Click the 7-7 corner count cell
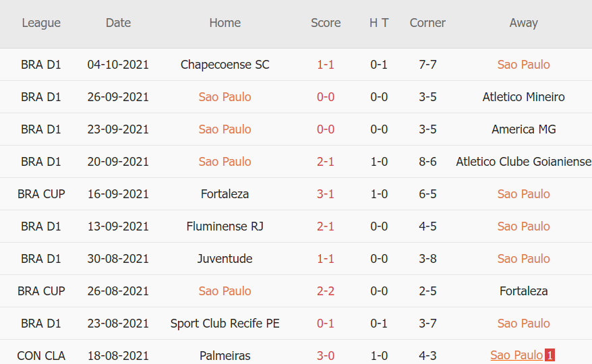The width and height of the screenshot is (592, 364). (x=427, y=65)
